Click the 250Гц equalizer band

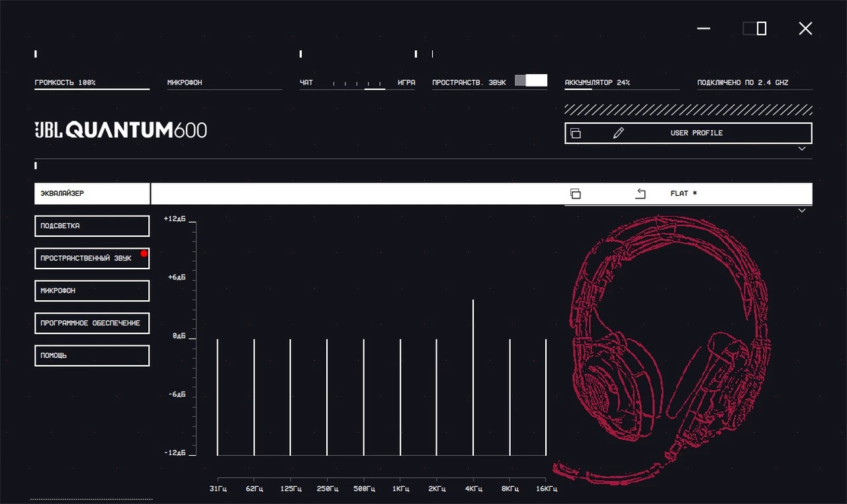click(327, 397)
